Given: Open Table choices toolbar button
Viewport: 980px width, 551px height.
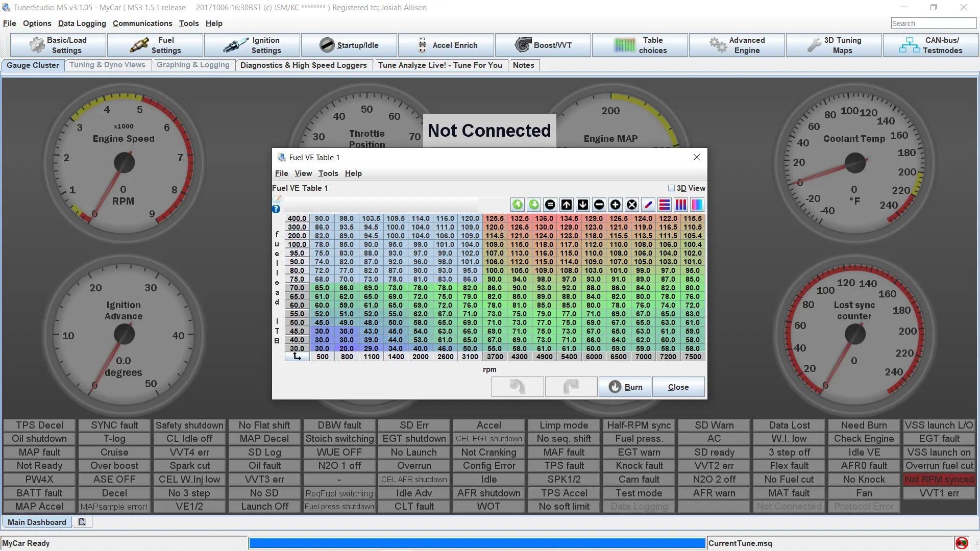Looking at the screenshot, I should point(640,45).
